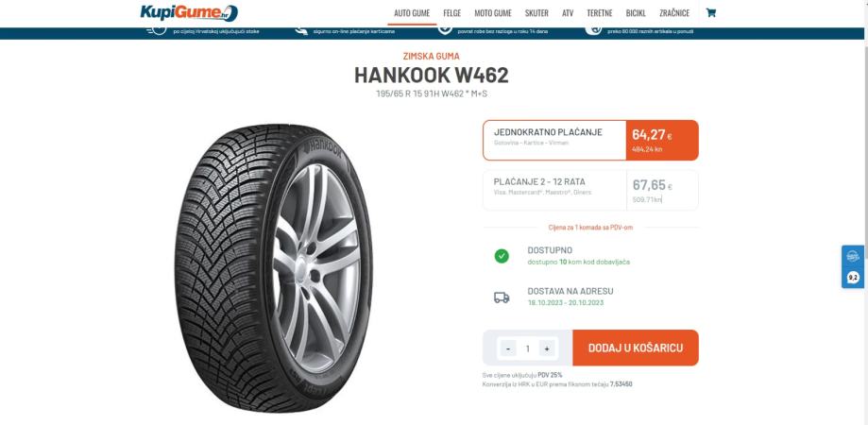The height and width of the screenshot is (425, 868).
Task: Open the FELGE menu item
Action: pos(452,12)
